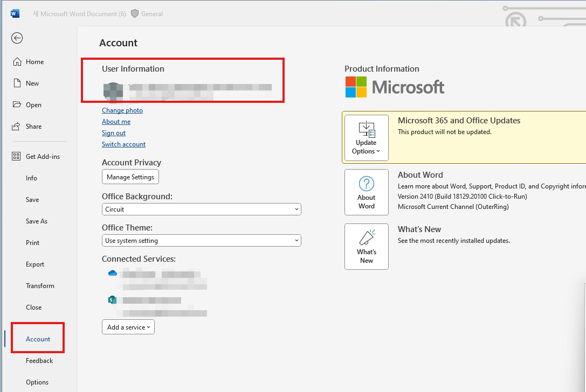586x392 pixels.
Task: Click the General sensitivity shield icon
Action: tap(135, 14)
